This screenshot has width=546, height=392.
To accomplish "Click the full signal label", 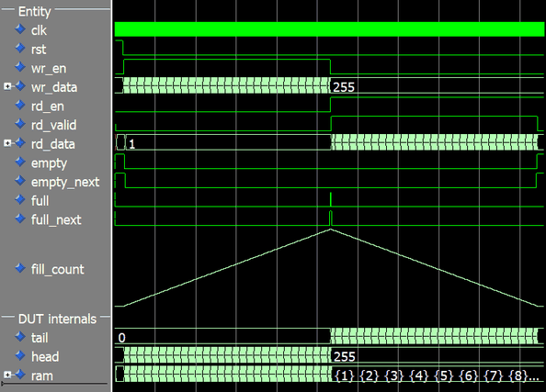I will [x=40, y=201].
